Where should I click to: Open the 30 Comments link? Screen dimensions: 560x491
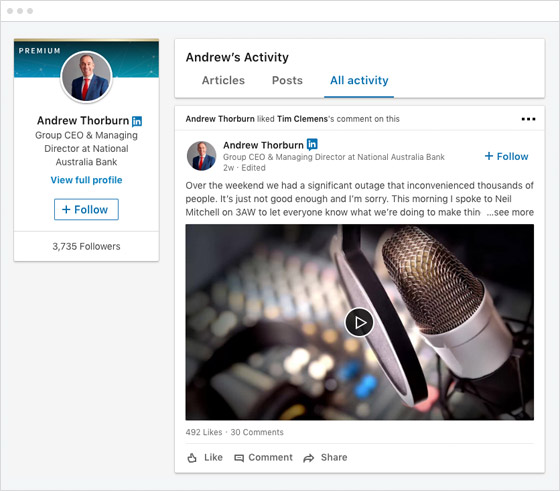point(257,432)
